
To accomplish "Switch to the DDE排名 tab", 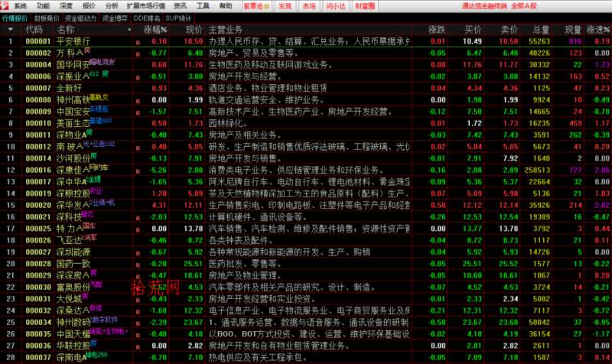I will click(147, 18).
